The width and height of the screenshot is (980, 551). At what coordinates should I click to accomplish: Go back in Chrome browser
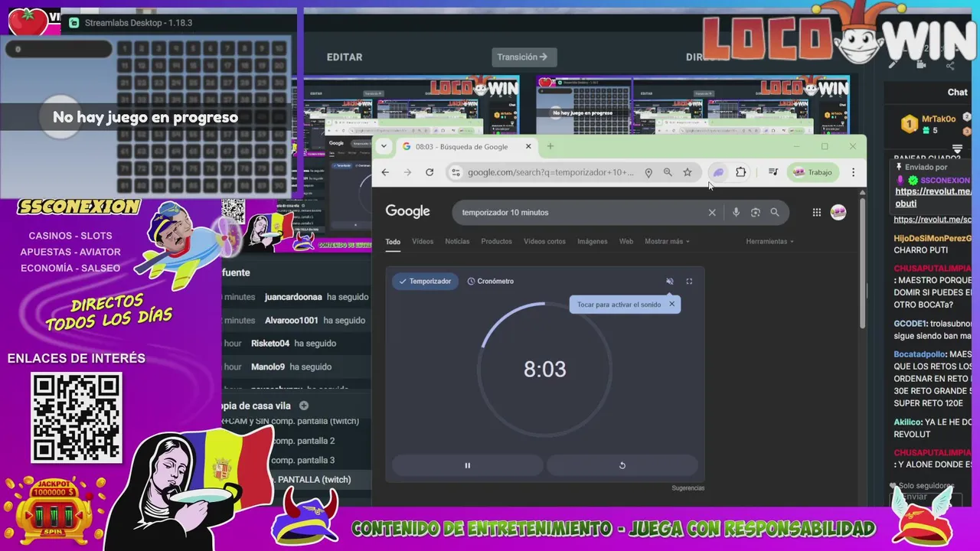[385, 172]
